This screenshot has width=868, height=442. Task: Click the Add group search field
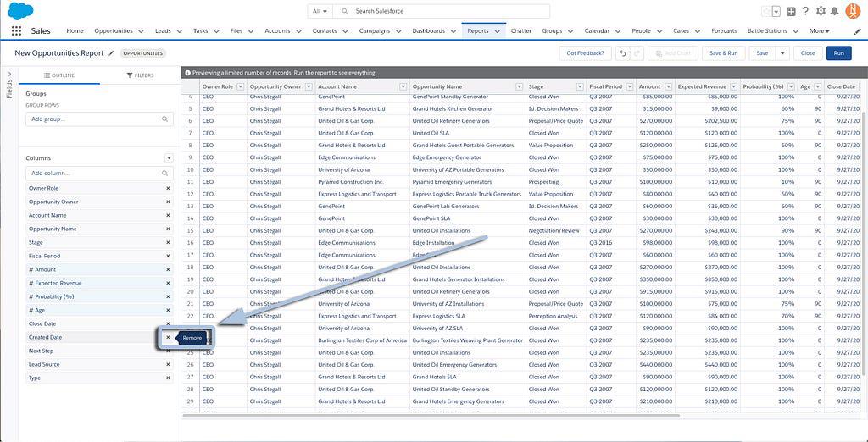(99, 119)
